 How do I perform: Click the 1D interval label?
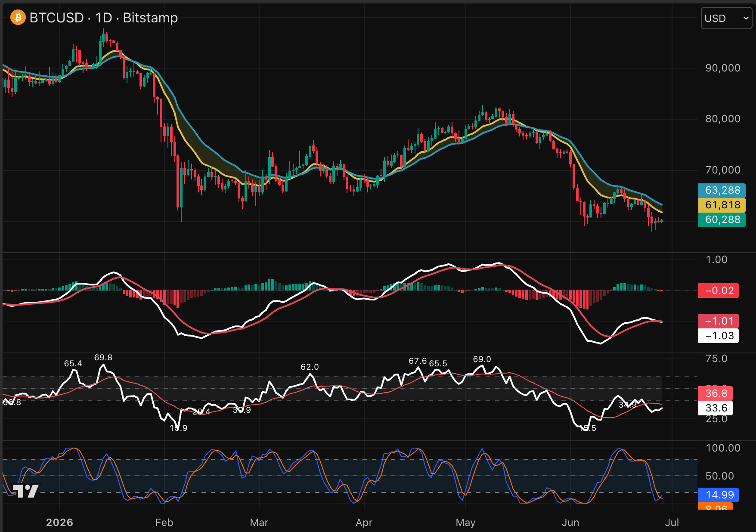pos(103,18)
